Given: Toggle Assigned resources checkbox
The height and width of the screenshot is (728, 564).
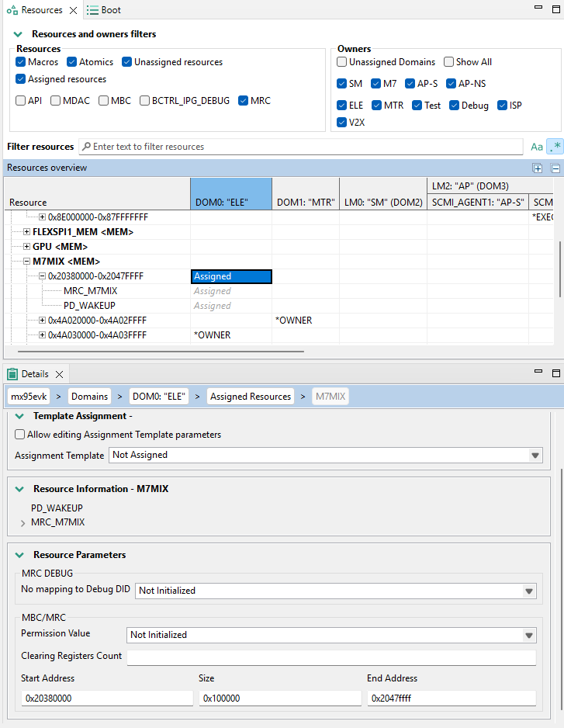Looking at the screenshot, I should tap(20, 79).
